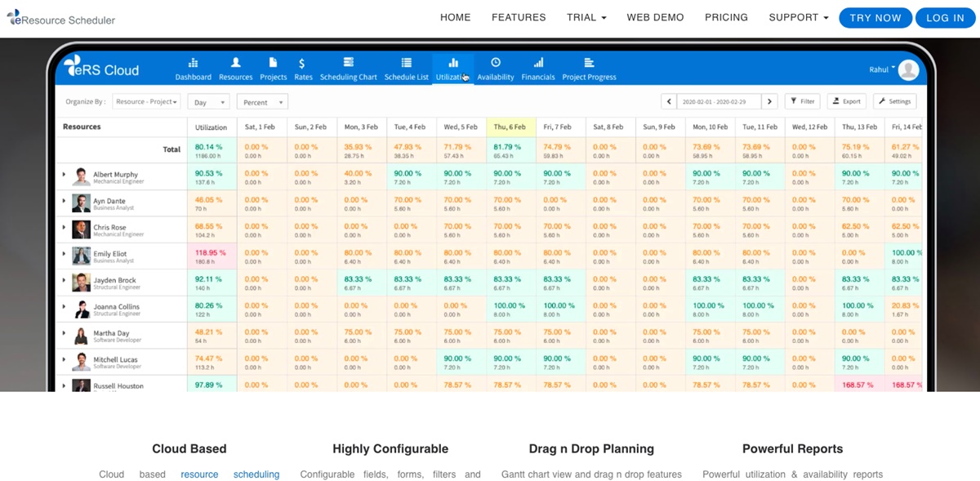Open the Project Progress icon
Image resolution: width=980 pixels, height=481 pixels.
(589, 64)
